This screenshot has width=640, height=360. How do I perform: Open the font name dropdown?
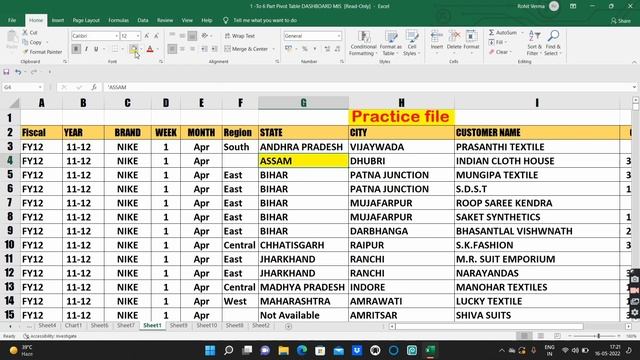[x=116, y=36]
